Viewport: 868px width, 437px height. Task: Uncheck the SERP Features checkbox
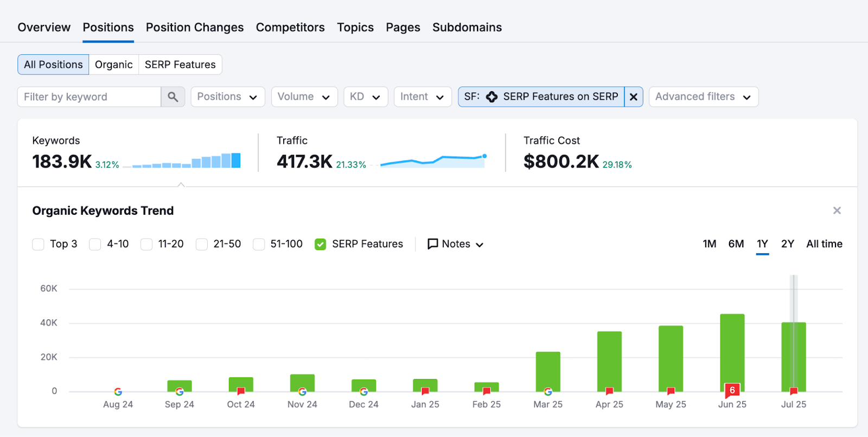click(x=321, y=245)
